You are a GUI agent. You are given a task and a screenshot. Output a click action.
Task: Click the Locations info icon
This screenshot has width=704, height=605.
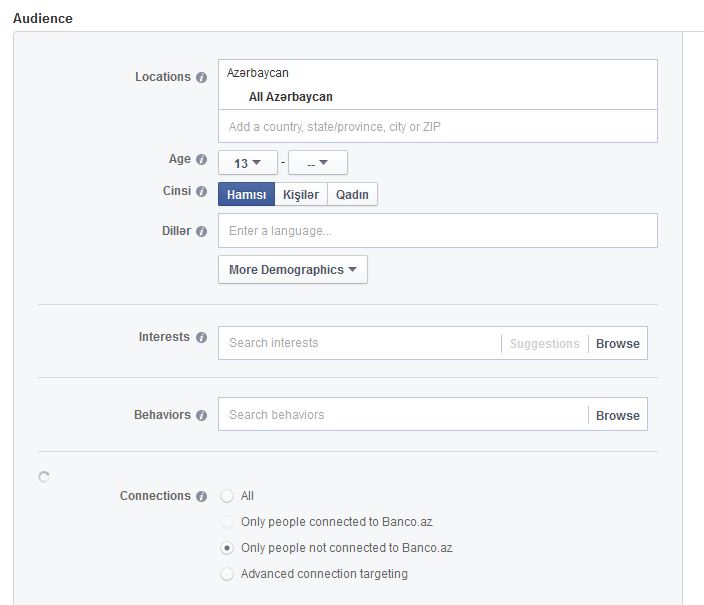(x=202, y=77)
